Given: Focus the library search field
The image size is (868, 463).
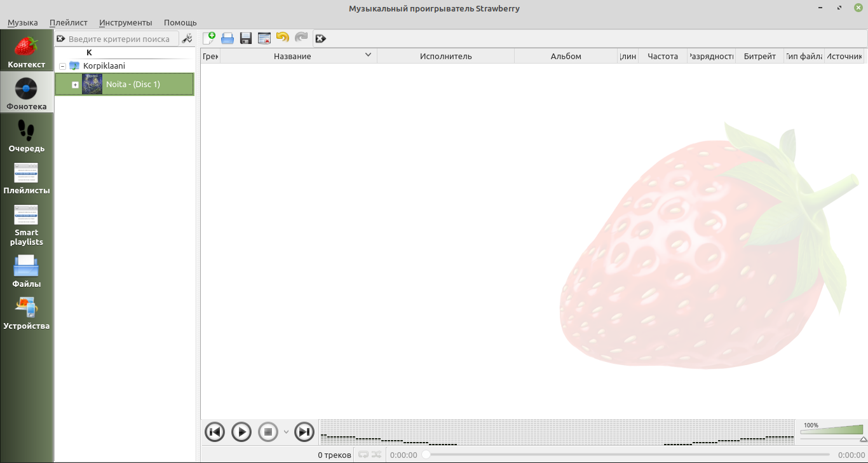Looking at the screenshot, I should 119,39.
